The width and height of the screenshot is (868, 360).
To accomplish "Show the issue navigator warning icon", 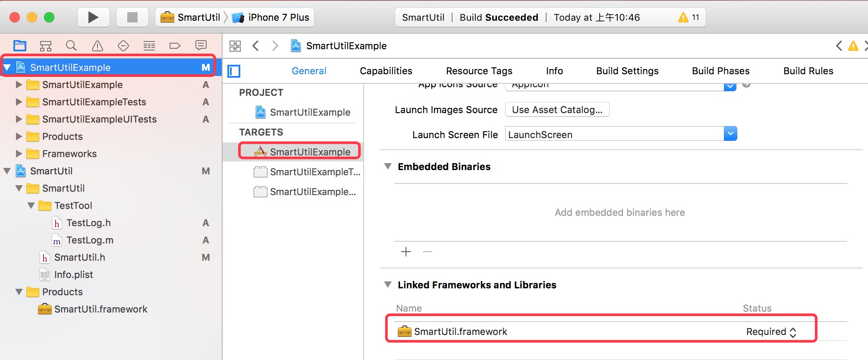I will click(x=97, y=45).
